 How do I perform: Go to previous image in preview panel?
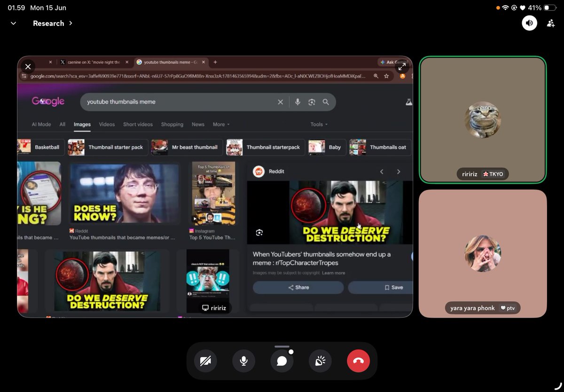(382, 172)
